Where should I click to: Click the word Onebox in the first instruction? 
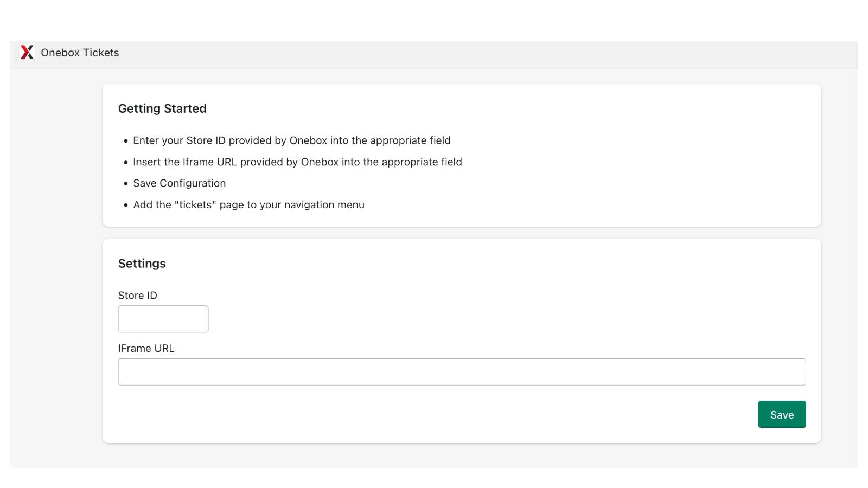308,140
